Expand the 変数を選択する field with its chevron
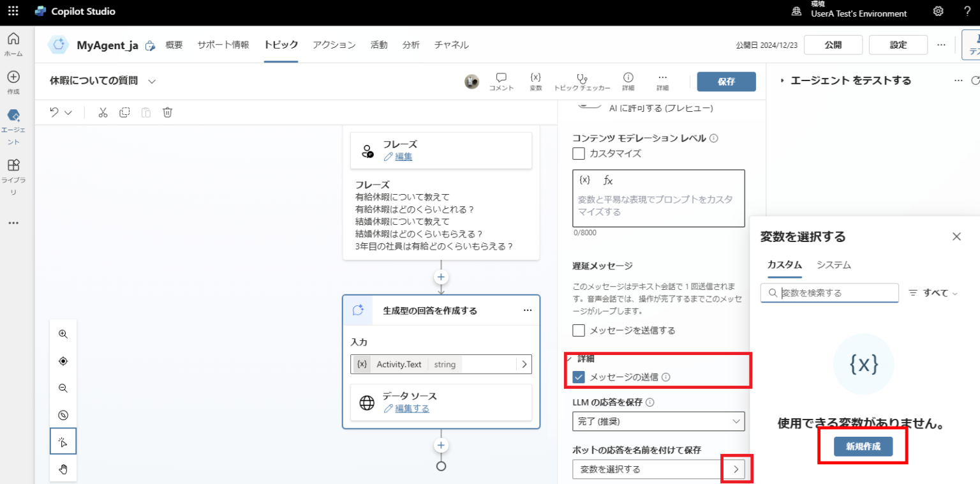980x484 pixels. (x=736, y=469)
